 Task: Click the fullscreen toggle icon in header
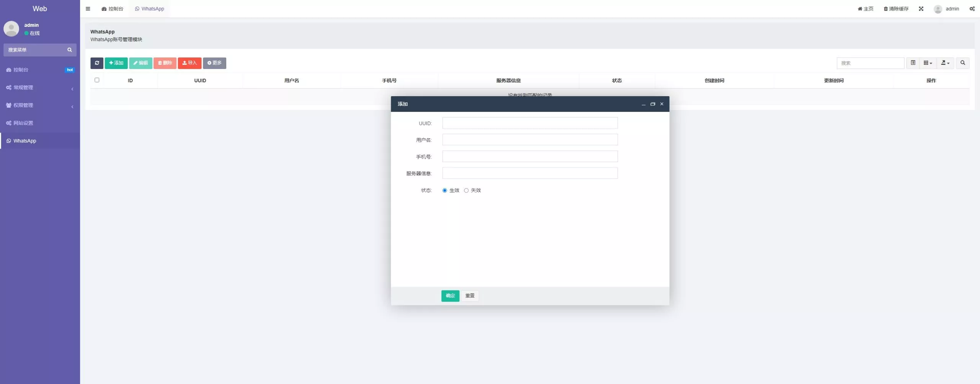point(921,9)
